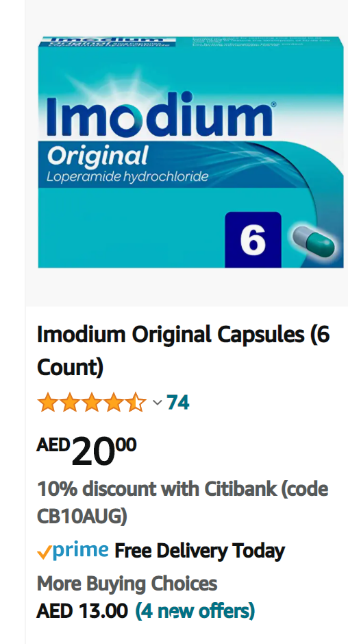This screenshot has width=348, height=644.
Task: Open the Imodium Original Capsules product title
Action: (183, 351)
